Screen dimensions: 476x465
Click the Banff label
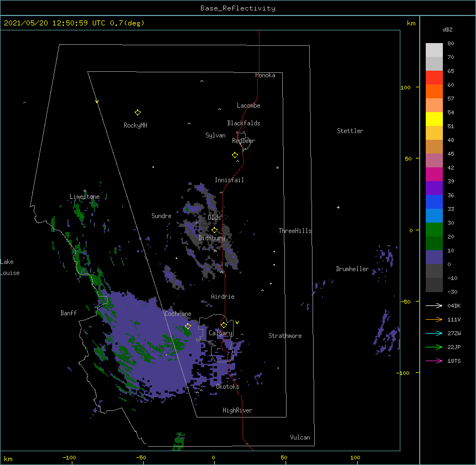point(68,313)
